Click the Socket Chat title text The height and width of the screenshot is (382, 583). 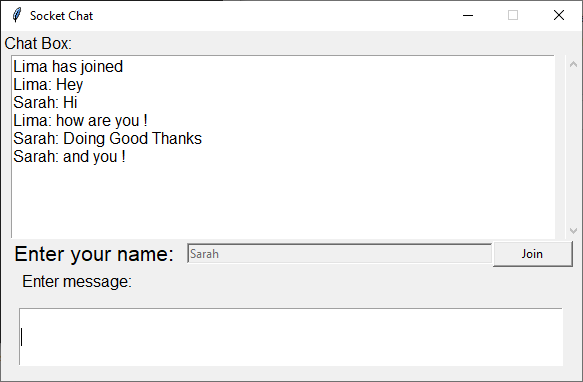click(61, 16)
